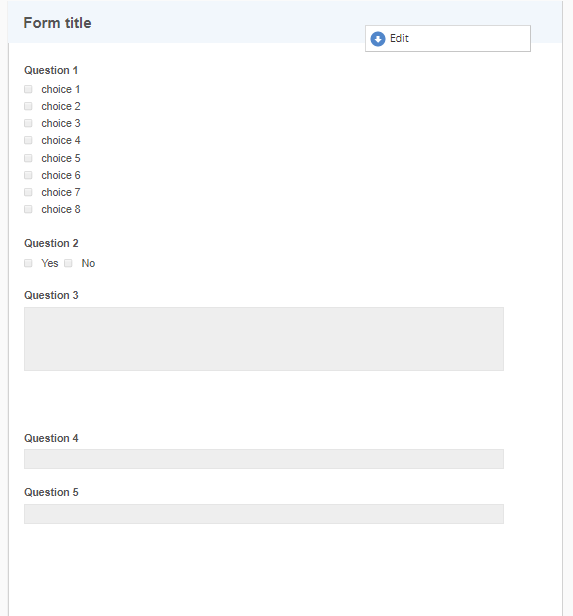The image size is (573, 616).
Task: Check Yes under Question 2
Action: pos(28,263)
